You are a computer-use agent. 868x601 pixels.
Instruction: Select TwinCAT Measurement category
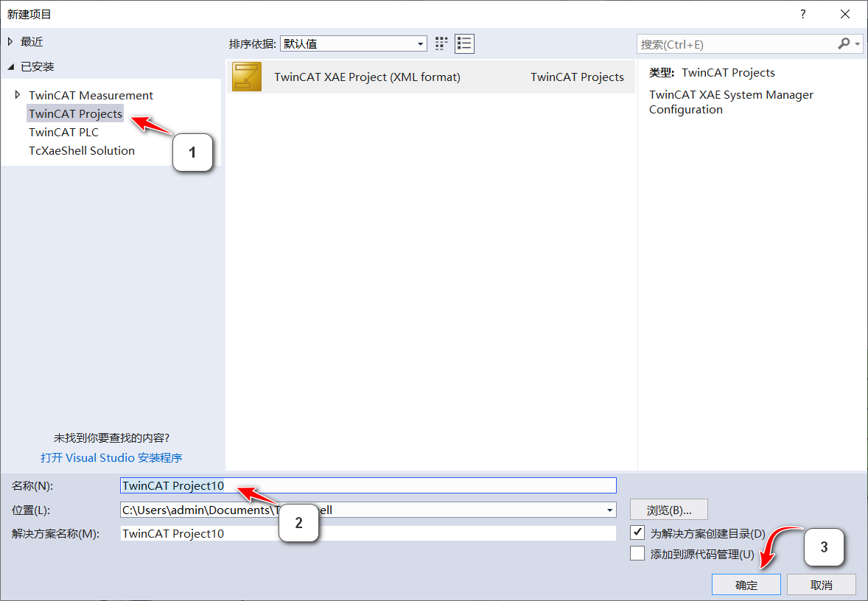point(91,95)
